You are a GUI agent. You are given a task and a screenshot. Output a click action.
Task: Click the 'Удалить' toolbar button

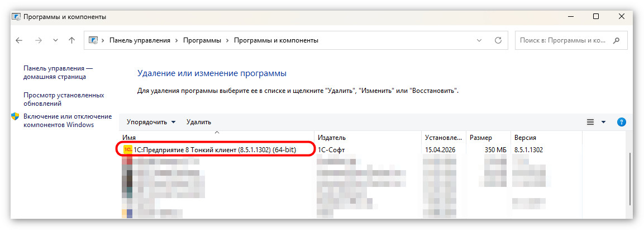pos(198,122)
